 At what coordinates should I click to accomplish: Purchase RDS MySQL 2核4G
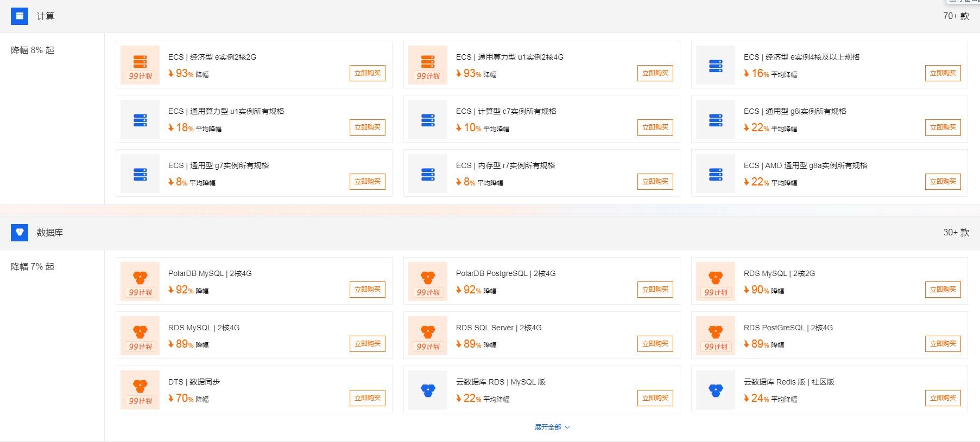368,344
